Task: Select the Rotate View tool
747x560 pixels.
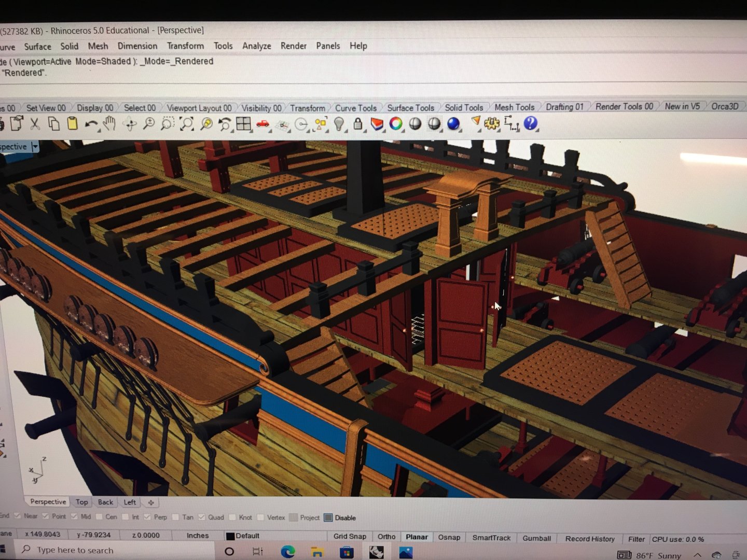Action: (130, 124)
